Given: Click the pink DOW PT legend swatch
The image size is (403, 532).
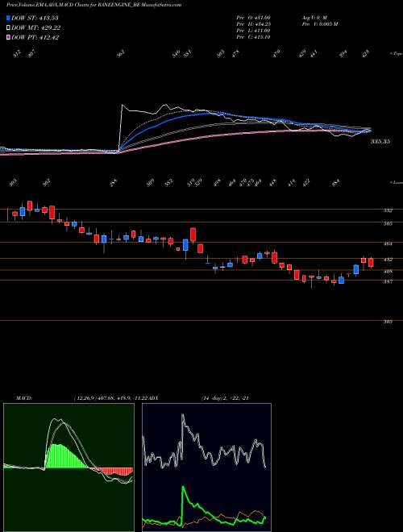Looking at the screenshot, I should click(9, 37).
